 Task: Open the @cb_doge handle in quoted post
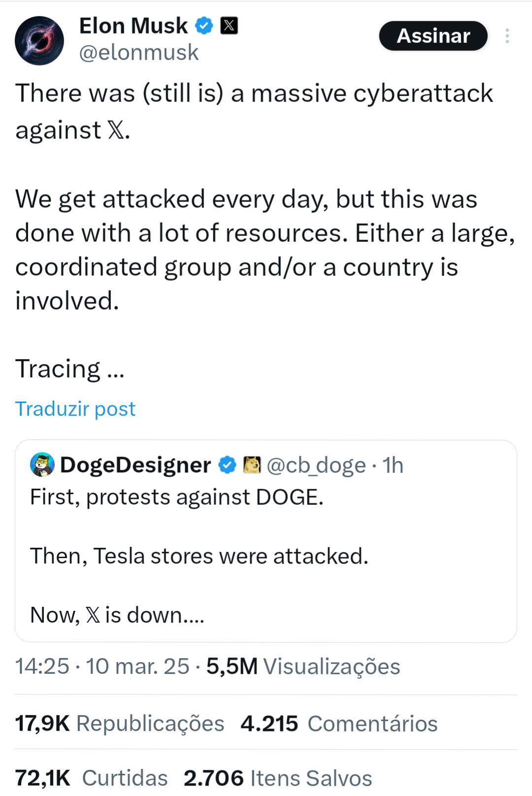(316, 465)
